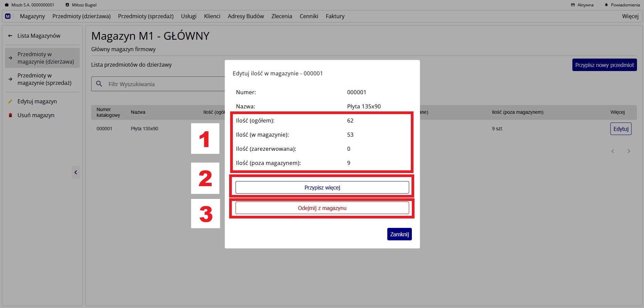Screen dimensions: 644x308
Task: Close the dialog with Zamknij button
Action: pyautogui.click(x=399, y=234)
